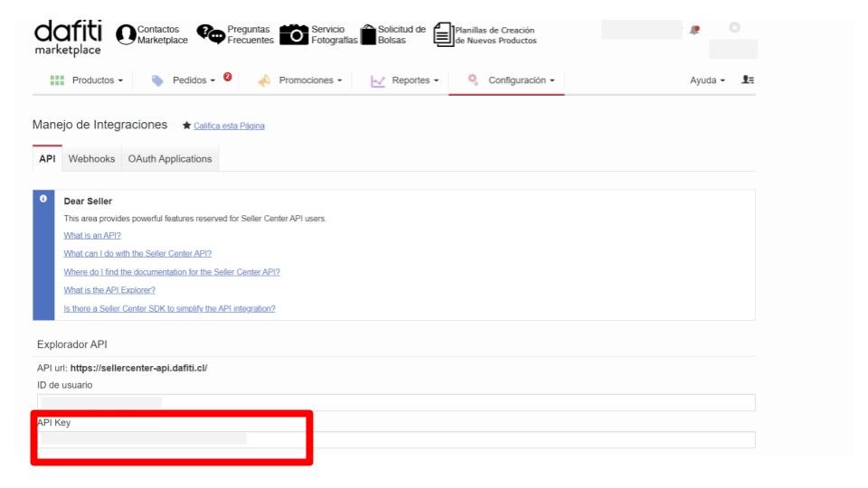Click the round gray icon at top right
Viewport: 868px width, 488px height.
[734, 28]
